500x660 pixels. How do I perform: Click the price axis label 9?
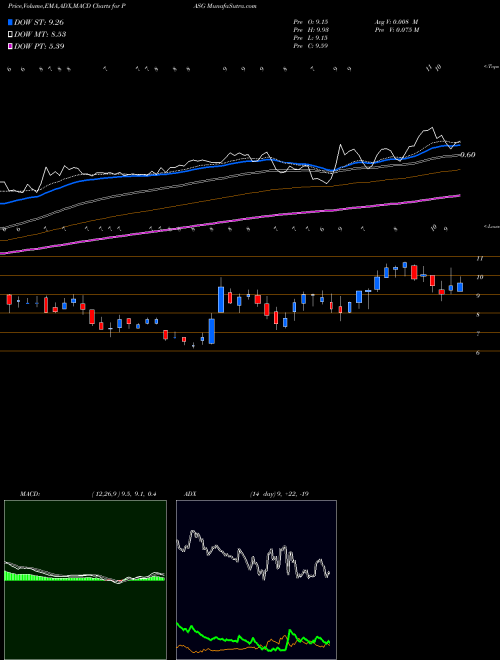pos(478,296)
